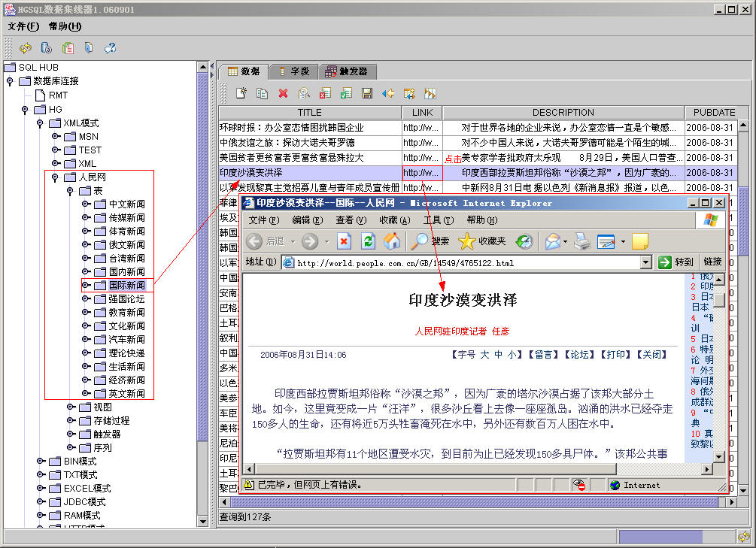The image size is (756, 548).
Task: Click the 搜索 search button in Internet Explorer
Action: [x=429, y=241]
